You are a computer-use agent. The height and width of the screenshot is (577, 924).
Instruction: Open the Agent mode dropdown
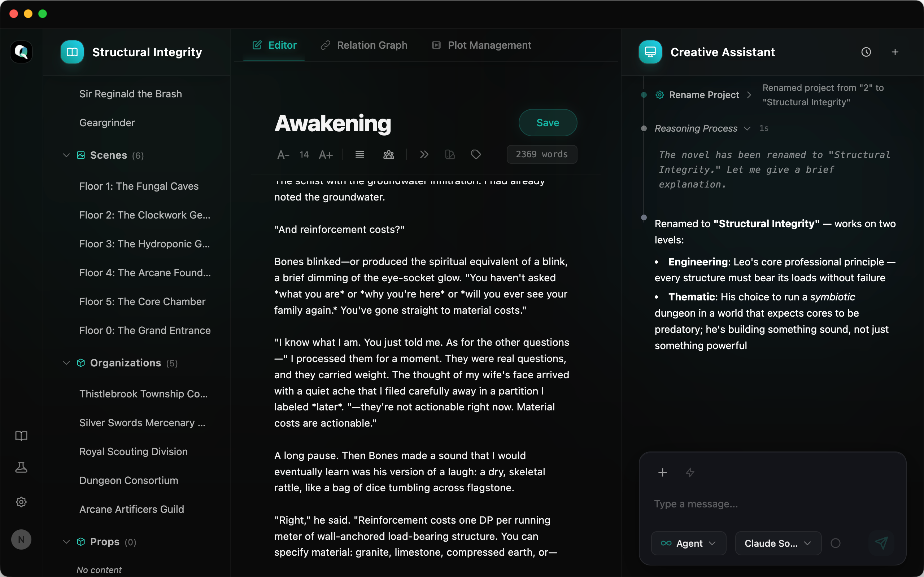click(688, 543)
